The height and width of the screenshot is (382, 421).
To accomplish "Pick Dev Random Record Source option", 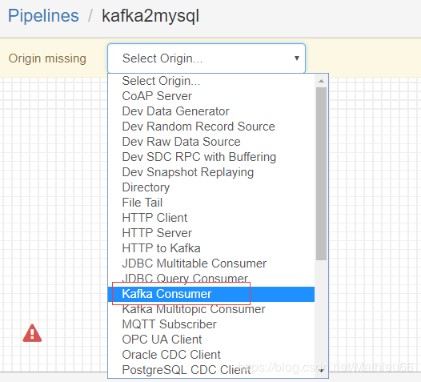I will [211, 127].
